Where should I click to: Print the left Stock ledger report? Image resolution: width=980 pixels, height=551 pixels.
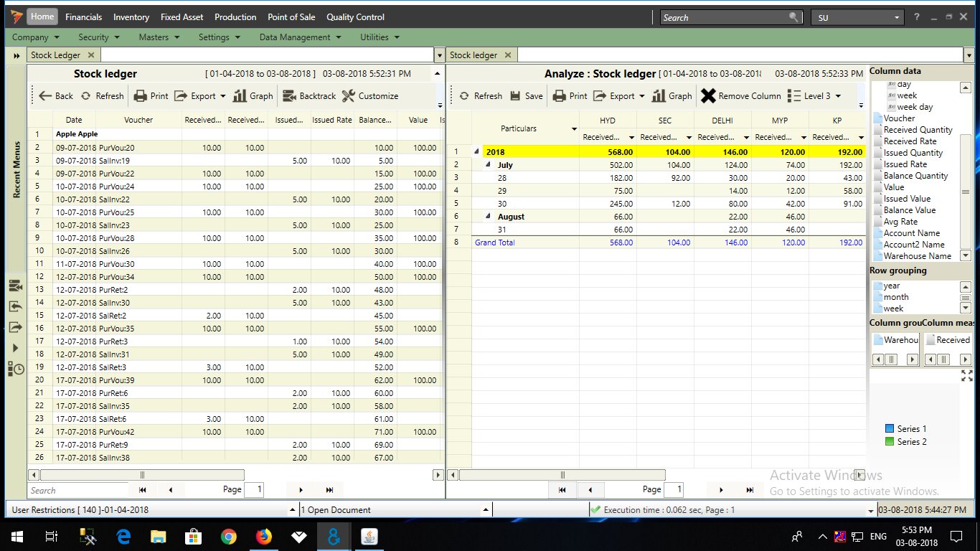[x=151, y=96]
